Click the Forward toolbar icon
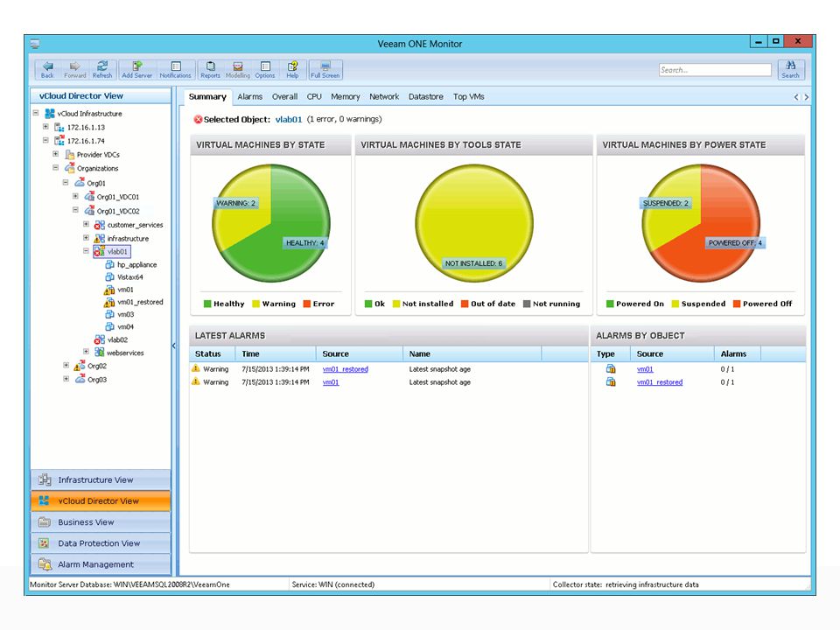This screenshot has width=840, height=630. 75,69
